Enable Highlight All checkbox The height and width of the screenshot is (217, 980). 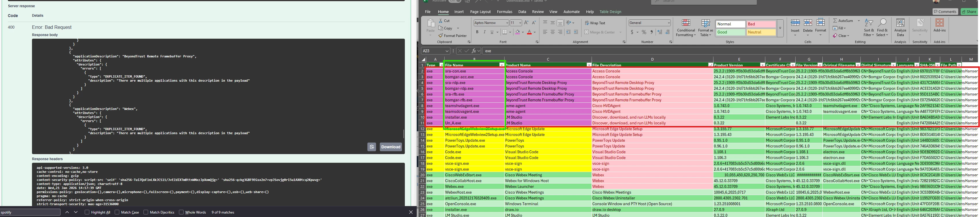(x=87, y=212)
